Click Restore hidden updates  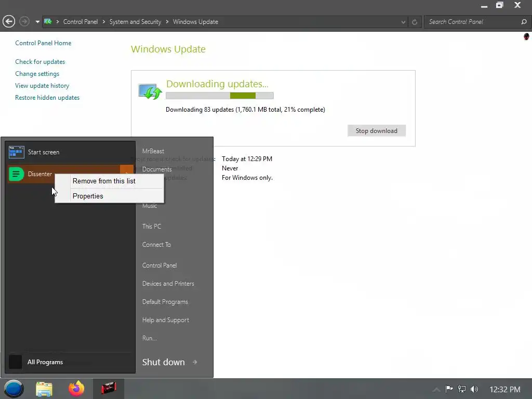[x=47, y=97]
